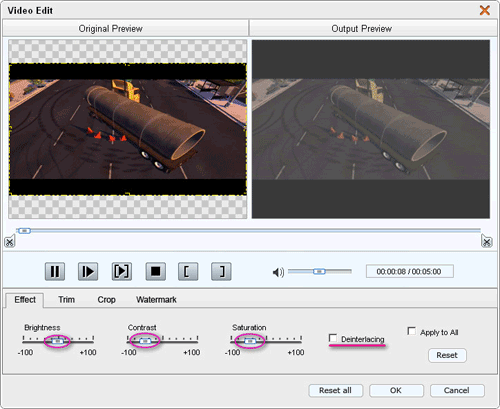Click the Saturation slider handle
Screen dimensions: 500x409
tap(250, 341)
